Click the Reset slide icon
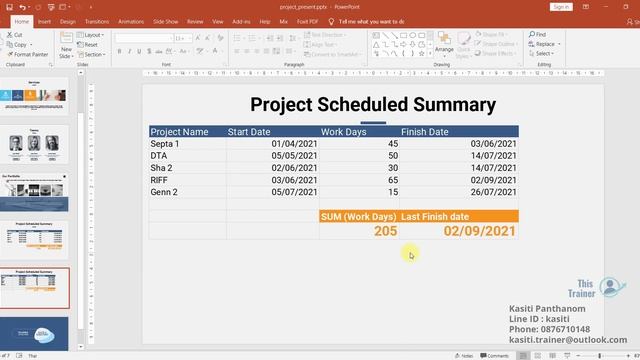Image resolution: width=640 pixels, height=360 pixels. point(80,44)
